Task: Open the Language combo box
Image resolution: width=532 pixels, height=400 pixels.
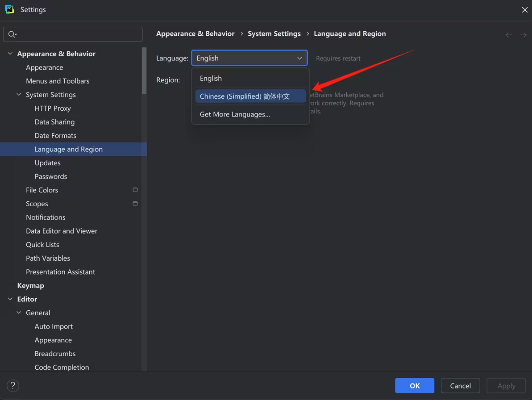Action: [x=249, y=58]
